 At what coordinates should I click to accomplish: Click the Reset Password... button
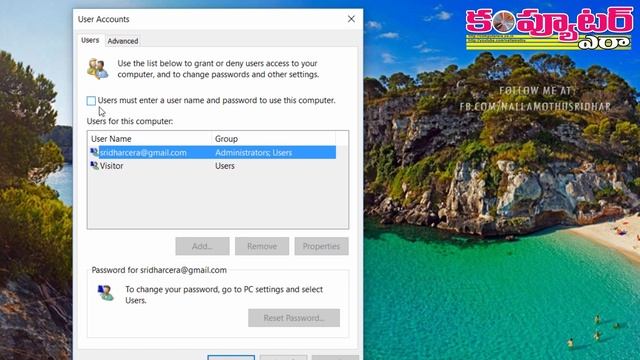(x=294, y=318)
